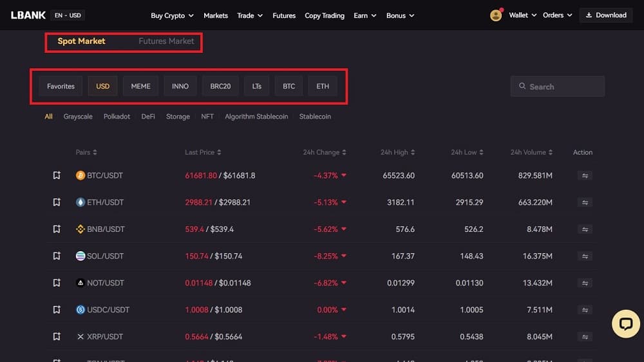Viewport: 644px width, 362px height.
Task: Open trade action for NOT/USDT row
Action: (585, 283)
